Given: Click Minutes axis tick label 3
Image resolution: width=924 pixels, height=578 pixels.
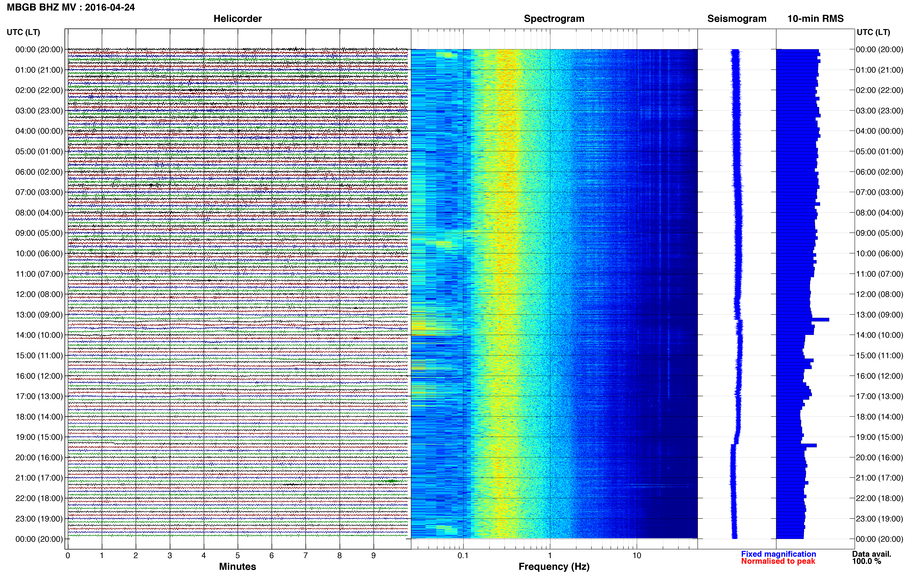Looking at the screenshot, I should click(x=170, y=556).
